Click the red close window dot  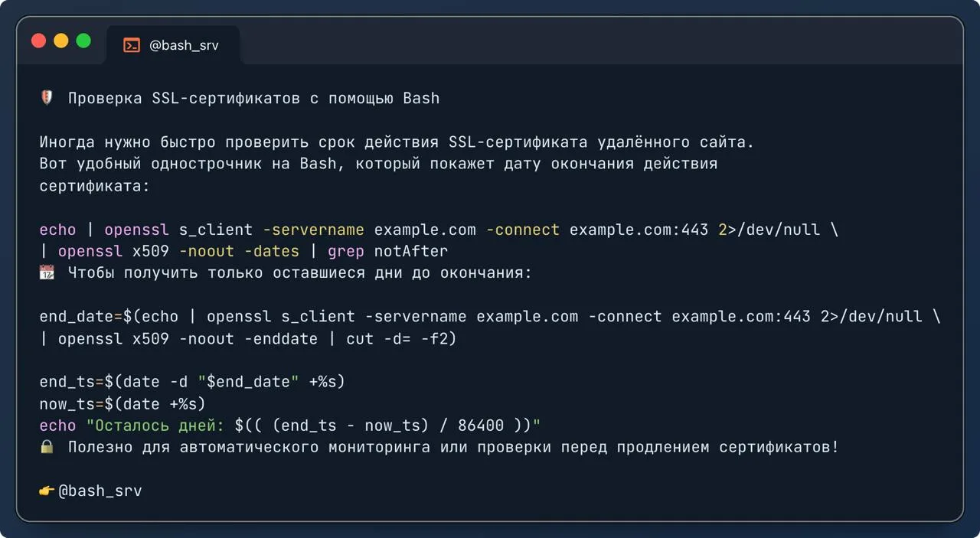tap(38, 41)
